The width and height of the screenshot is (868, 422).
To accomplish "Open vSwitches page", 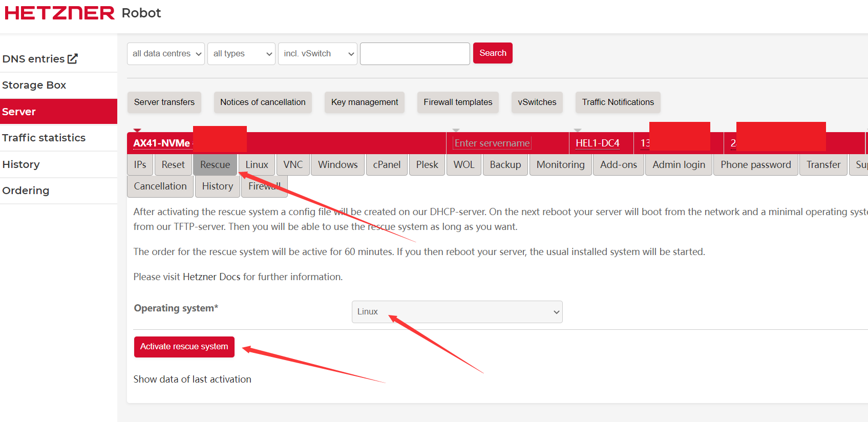I will 537,102.
